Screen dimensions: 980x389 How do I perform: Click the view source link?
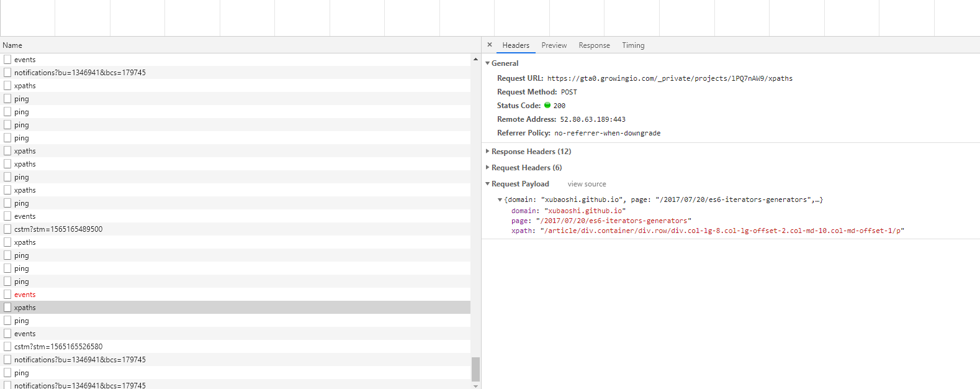[x=587, y=184]
